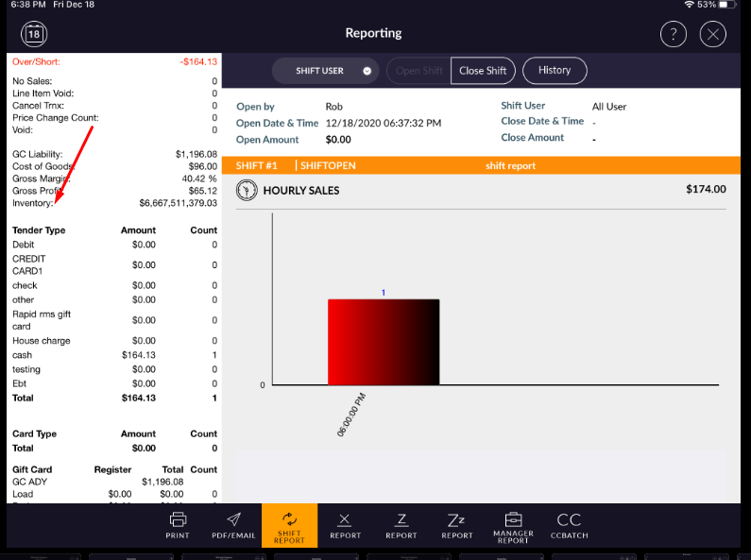Toggle the Open Shift option
The image size is (751, 560).
click(419, 71)
